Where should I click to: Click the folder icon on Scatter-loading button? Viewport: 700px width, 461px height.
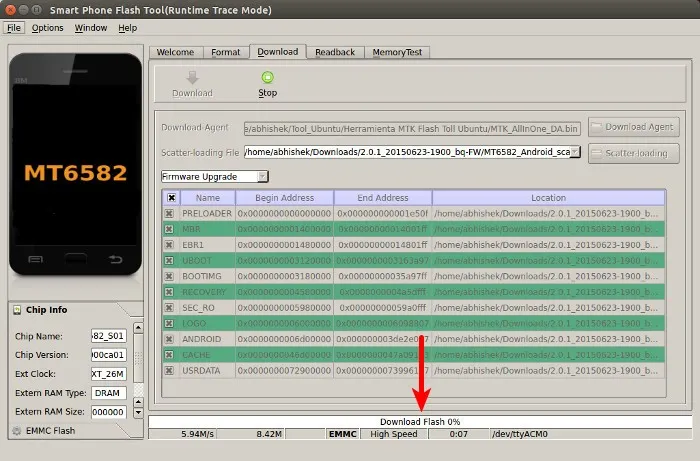597,153
